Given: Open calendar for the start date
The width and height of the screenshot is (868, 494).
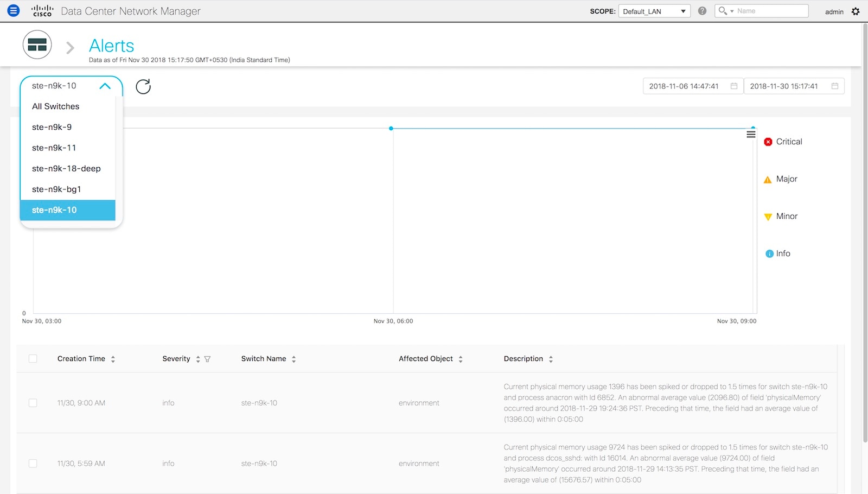Looking at the screenshot, I should pos(734,86).
